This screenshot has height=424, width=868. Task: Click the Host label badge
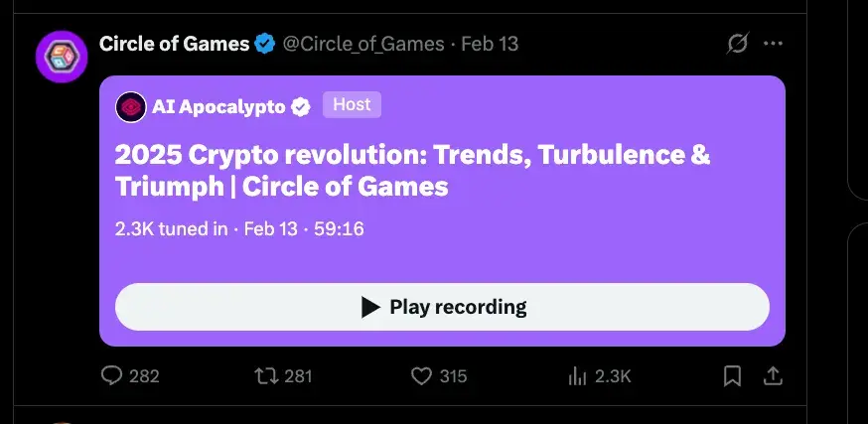coord(353,104)
